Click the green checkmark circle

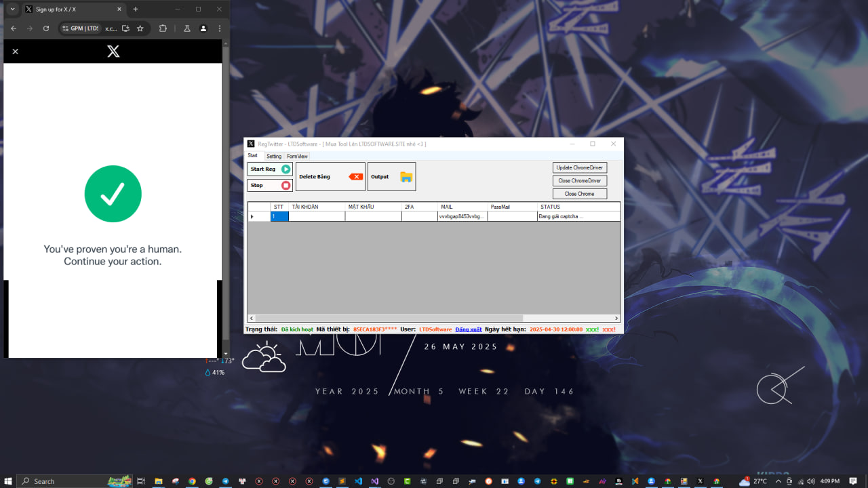coord(113,194)
